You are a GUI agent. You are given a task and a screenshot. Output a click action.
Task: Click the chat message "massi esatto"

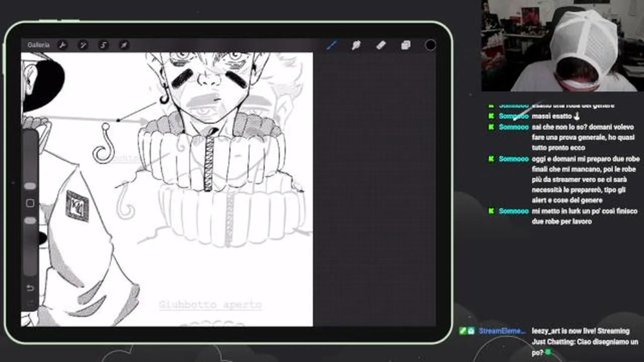[555, 116]
